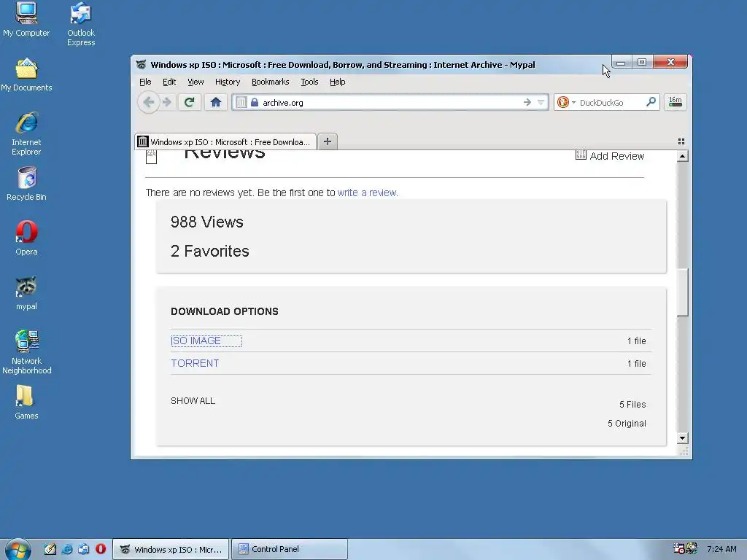
Task: Click the ISO IMAGE download link
Action: pyautogui.click(x=196, y=341)
